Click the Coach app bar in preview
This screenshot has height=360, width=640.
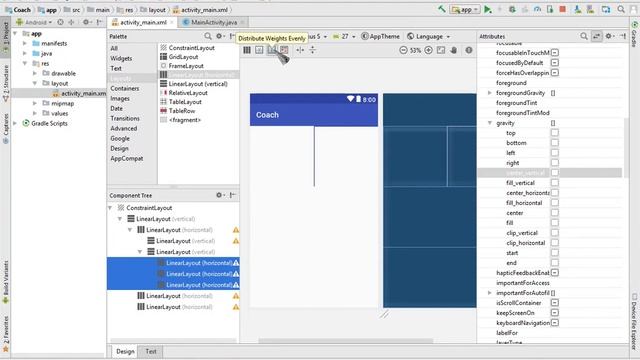pyautogui.click(x=314, y=115)
